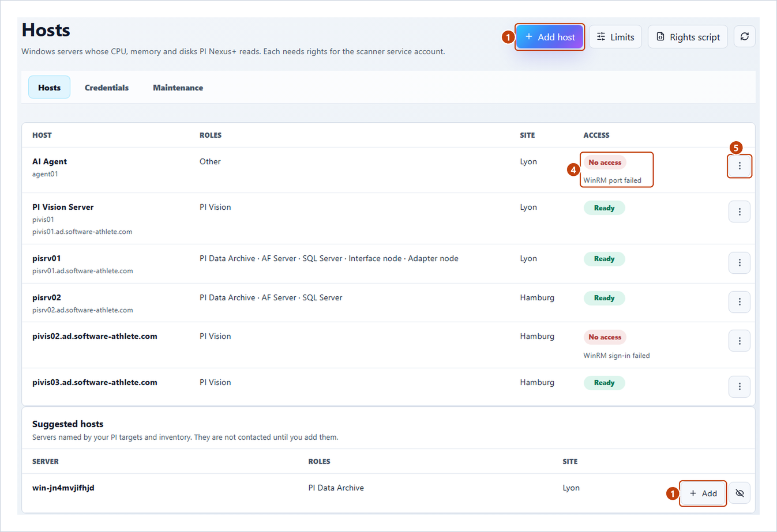Select the pisrv02 host name
This screenshot has width=777, height=532.
click(x=47, y=297)
